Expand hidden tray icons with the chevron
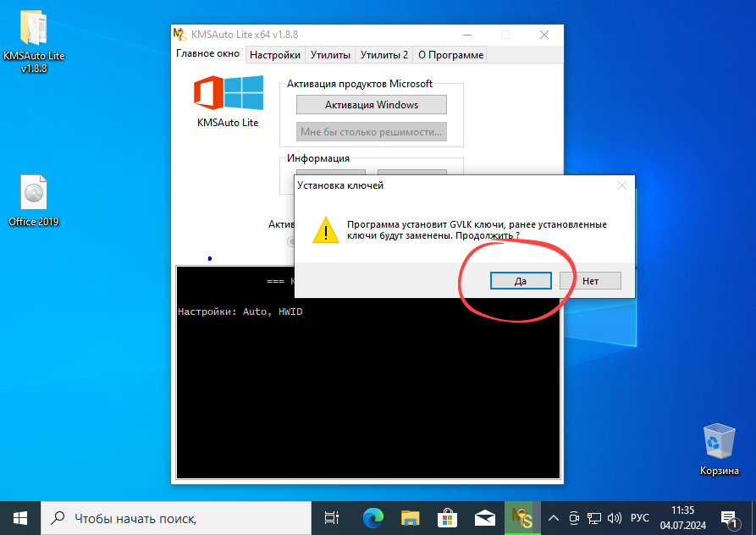The width and height of the screenshot is (756, 535). pyautogui.click(x=553, y=517)
